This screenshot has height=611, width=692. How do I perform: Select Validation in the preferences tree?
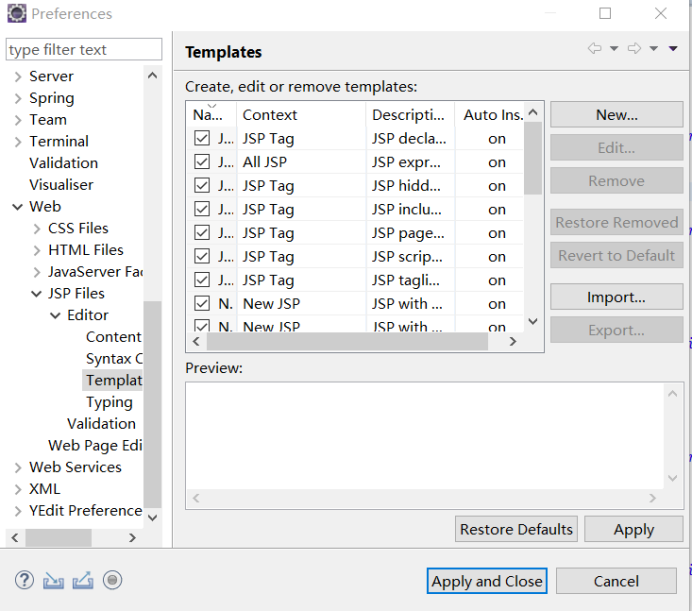[63, 163]
